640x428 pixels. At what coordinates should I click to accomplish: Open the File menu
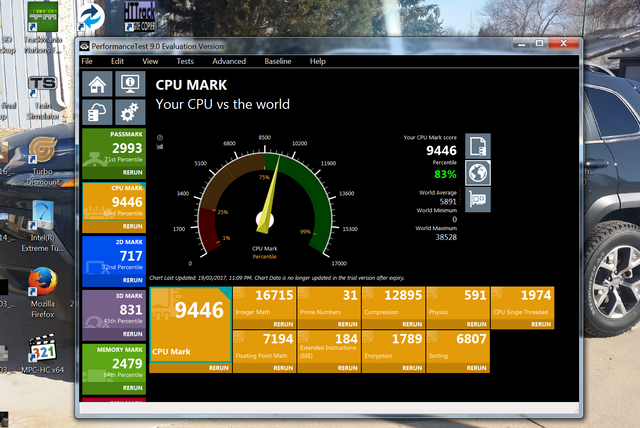pyautogui.click(x=87, y=61)
